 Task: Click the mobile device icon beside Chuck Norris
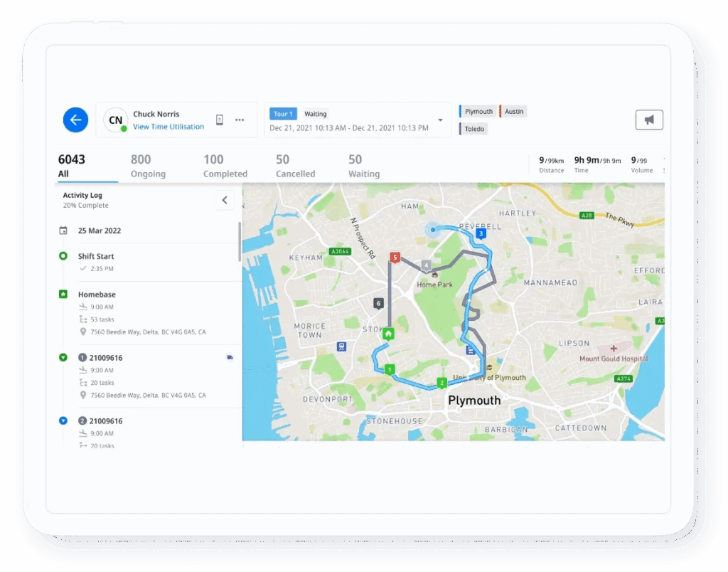click(221, 120)
